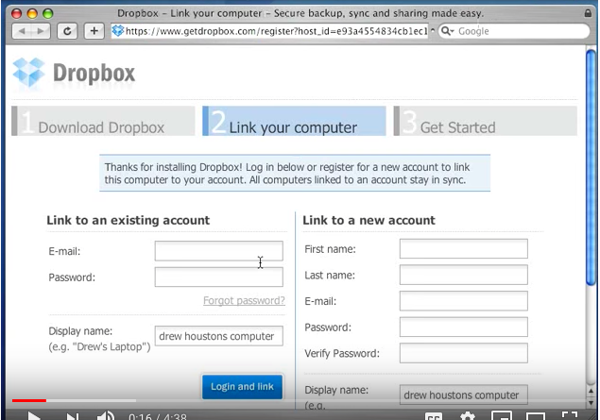The height and width of the screenshot is (420, 600).
Task: Click the Login and link button
Action: (242, 386)
